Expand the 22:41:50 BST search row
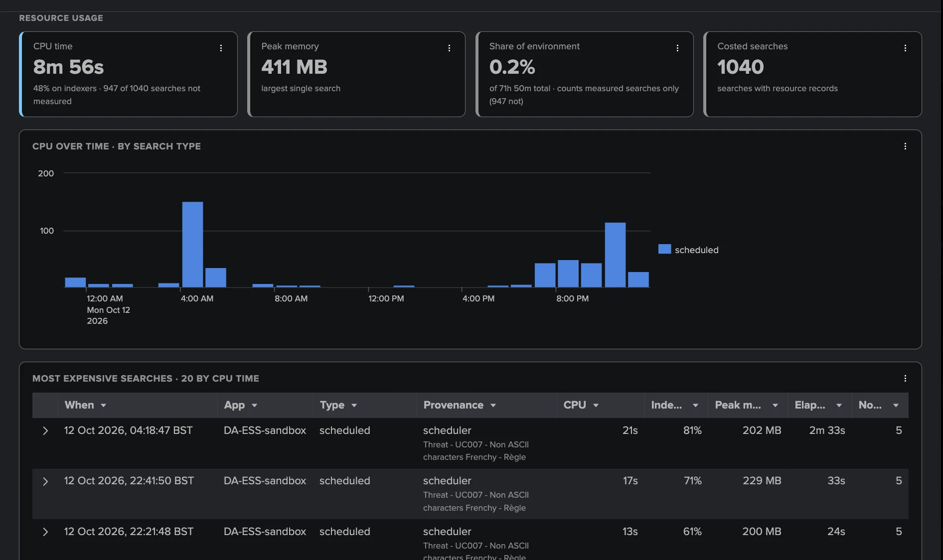This screenshot has width=943, height=560. pyautogui.click(x=45, y=481)
